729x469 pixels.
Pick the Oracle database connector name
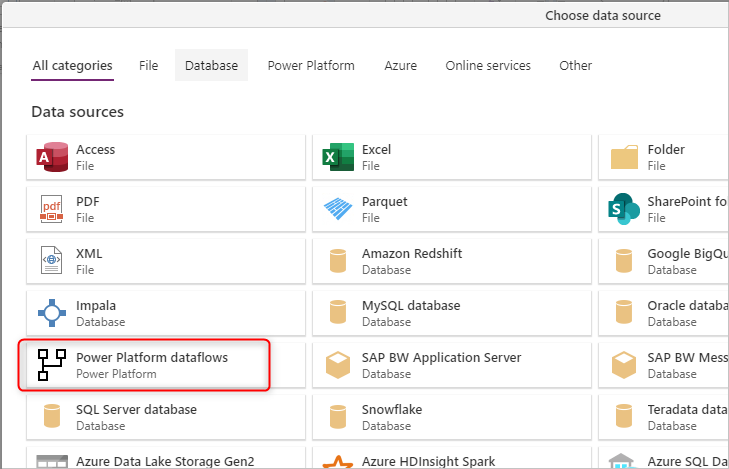click(x=687, y=306)
